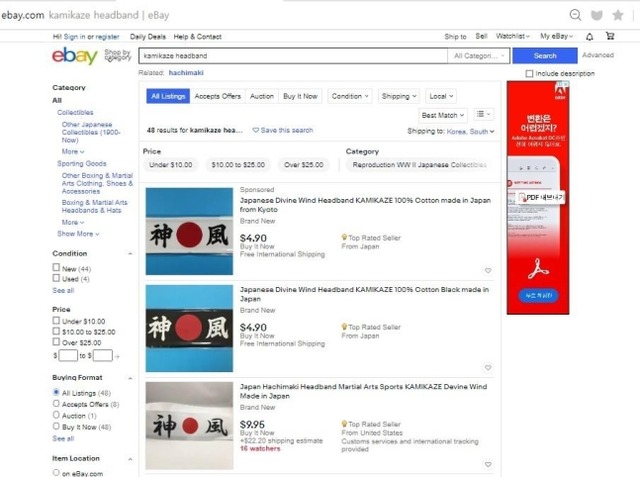Click the register link
640x477 pixels.
pyautogui.click(x=107, y=37)
